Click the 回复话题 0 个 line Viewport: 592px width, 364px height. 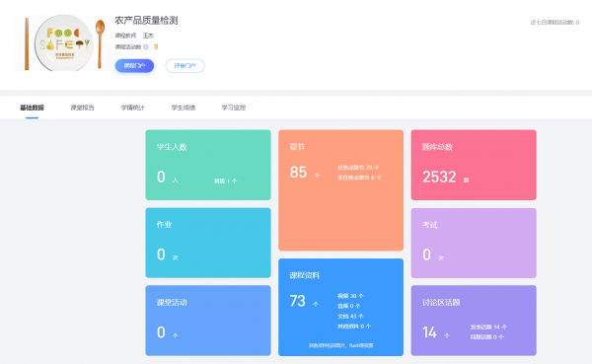(487, 336)
